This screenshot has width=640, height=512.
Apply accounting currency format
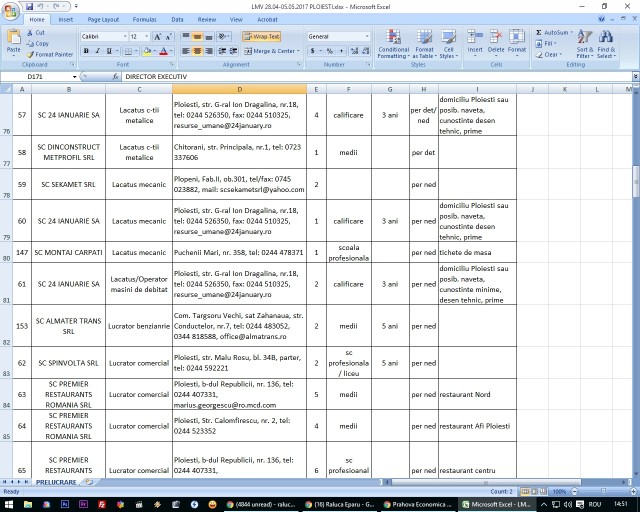click(313, 51)
